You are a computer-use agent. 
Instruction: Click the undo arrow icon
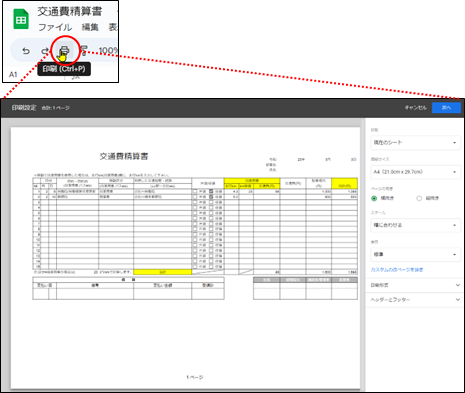point(26,51)
